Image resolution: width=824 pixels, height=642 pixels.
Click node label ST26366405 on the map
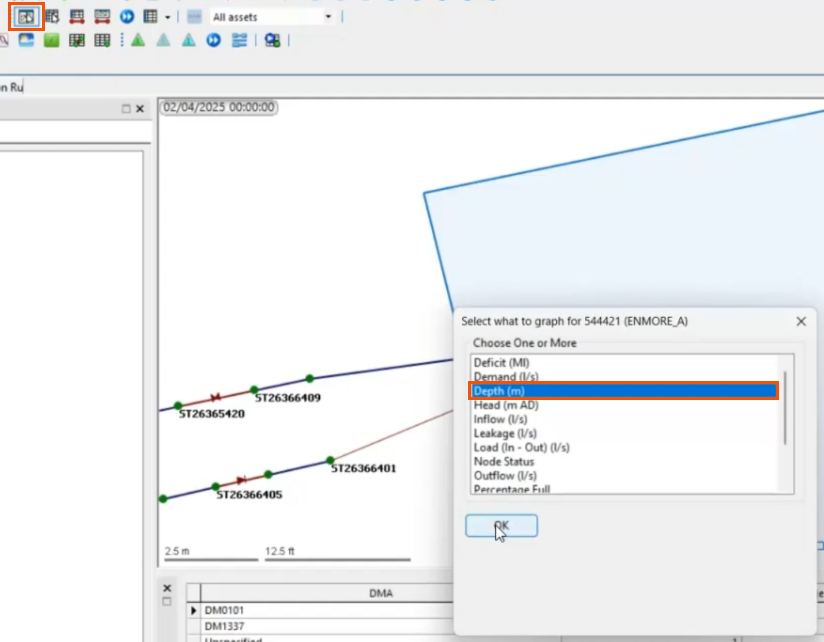point(249,494)
